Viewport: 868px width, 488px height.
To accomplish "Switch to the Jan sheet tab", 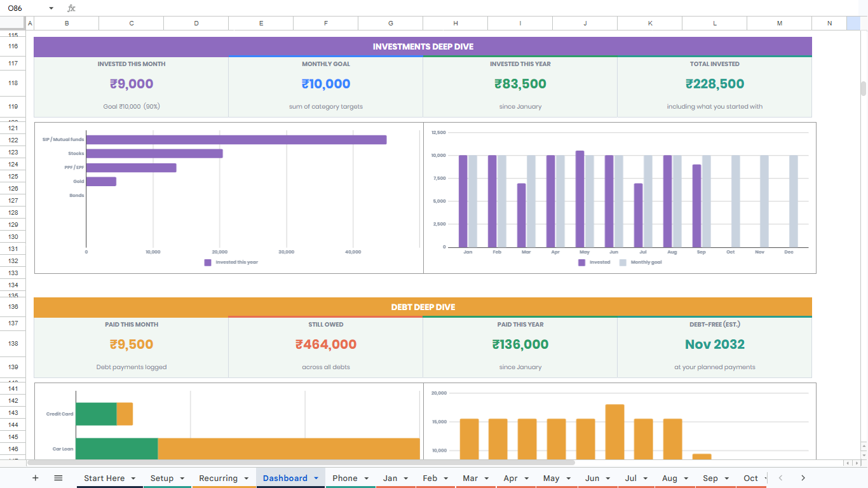I will click(x=390, y=478).
